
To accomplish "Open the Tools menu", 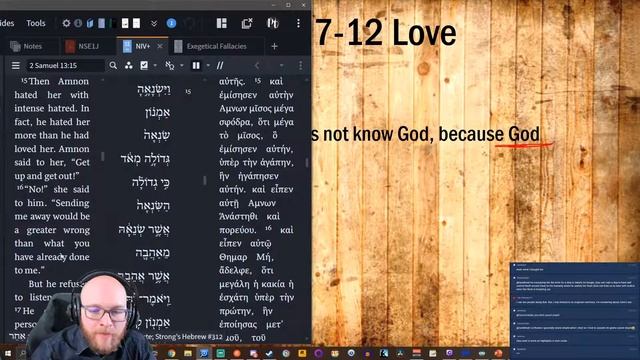I will (36, 23).
